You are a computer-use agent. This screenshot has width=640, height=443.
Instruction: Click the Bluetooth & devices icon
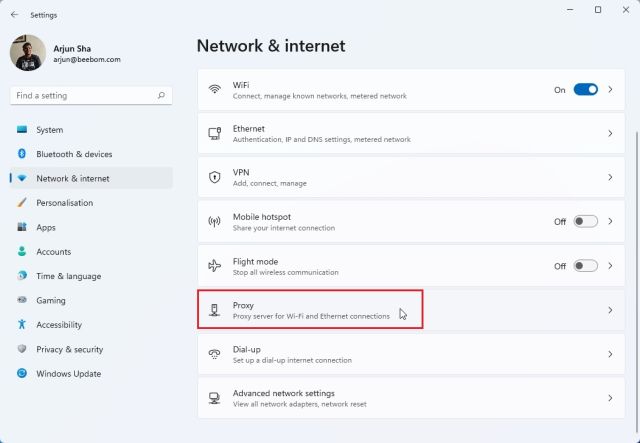[x=22, y=154]
